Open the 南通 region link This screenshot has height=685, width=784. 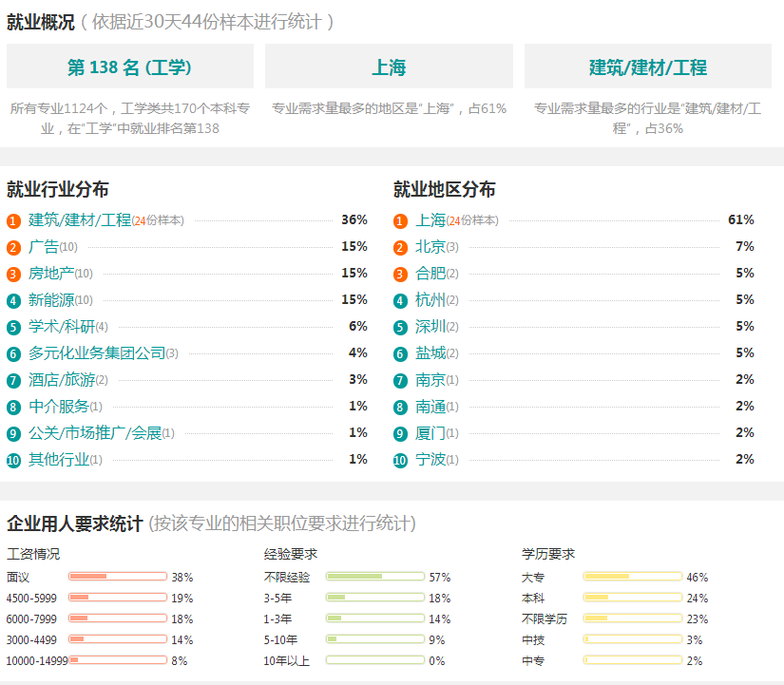(430, 406)
